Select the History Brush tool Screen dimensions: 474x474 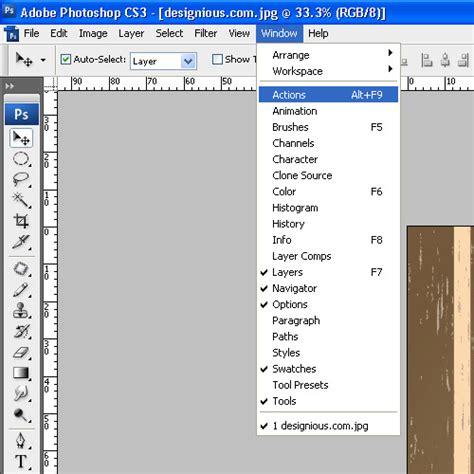coord(21,331)
